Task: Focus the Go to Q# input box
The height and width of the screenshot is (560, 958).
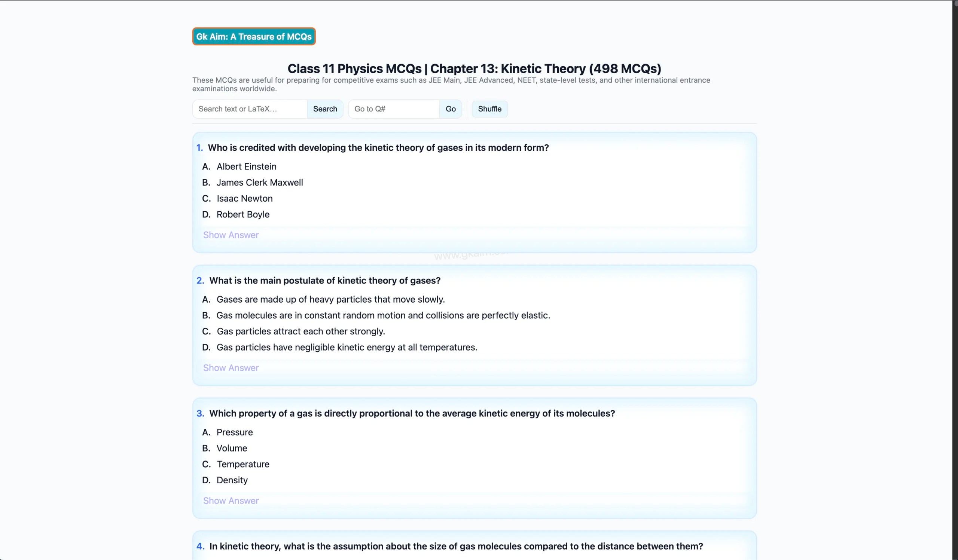Action: click(394, 109)
